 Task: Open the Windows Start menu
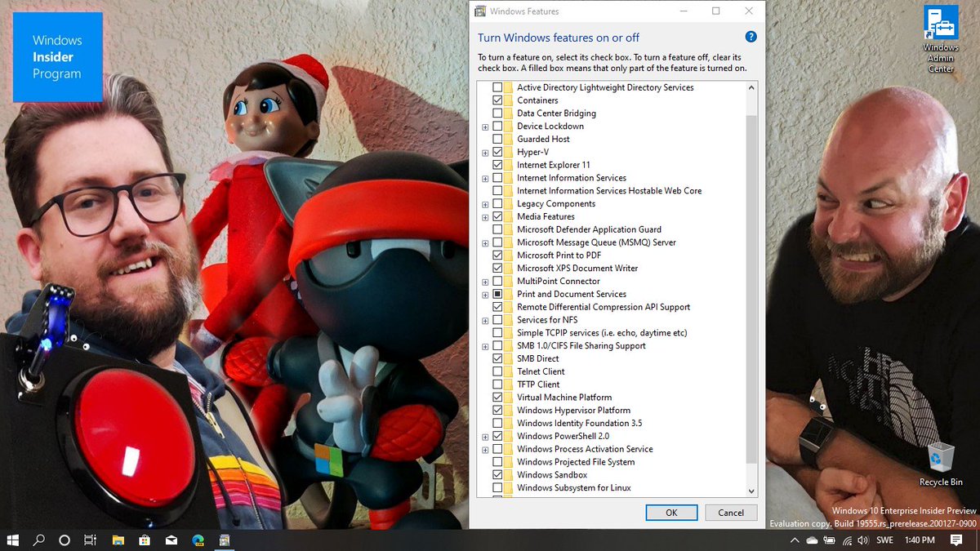coord(13,540)
